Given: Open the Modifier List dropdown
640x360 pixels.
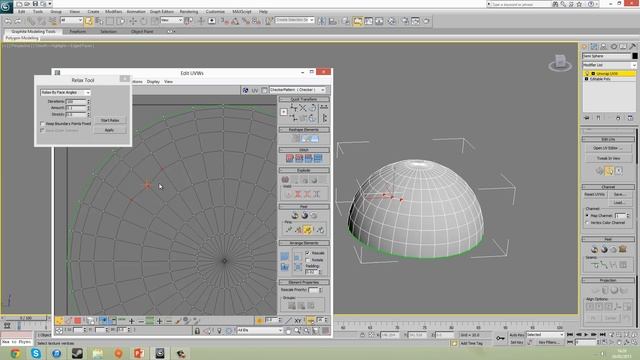Looking at the screenshot, I should pyautogui.click(x=609, y=65).
